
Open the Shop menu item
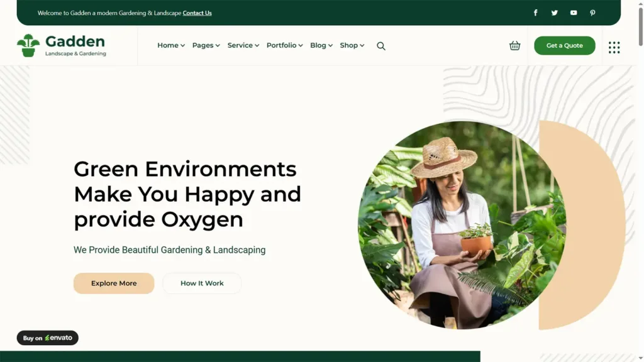[x=348, y=45]
